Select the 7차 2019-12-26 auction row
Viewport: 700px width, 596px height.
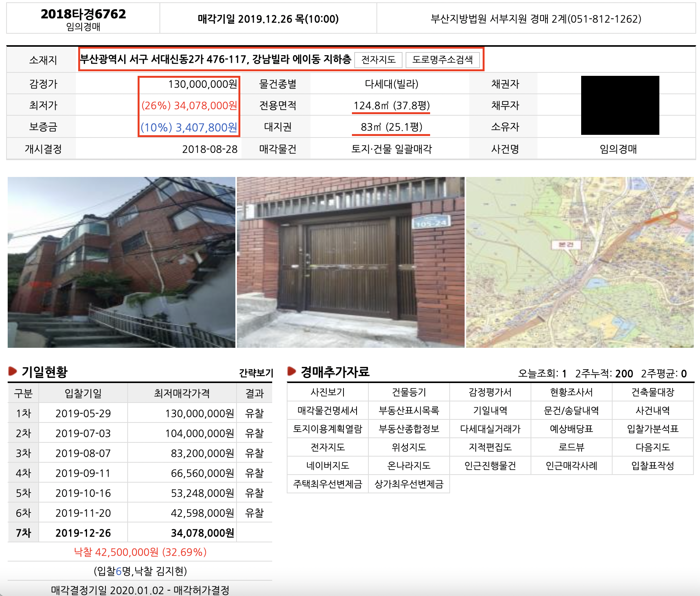pyautogui.click(x=140, y=533)
